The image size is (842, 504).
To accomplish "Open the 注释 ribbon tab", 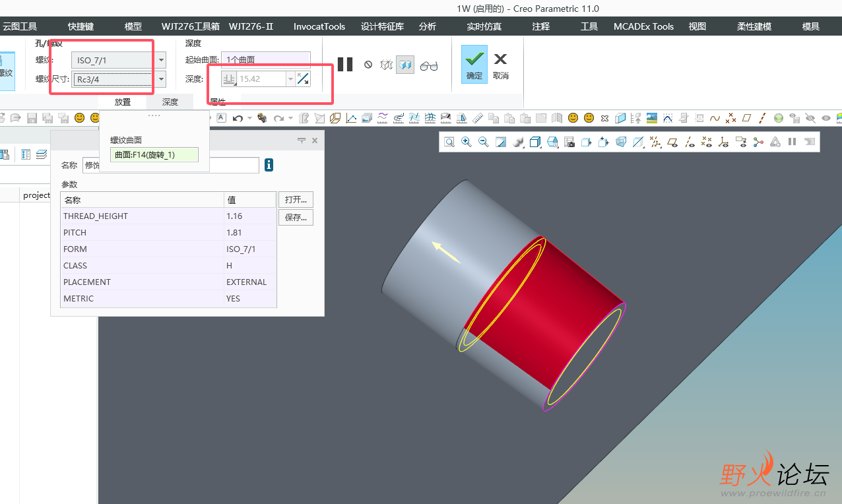I will pos(541,26).
